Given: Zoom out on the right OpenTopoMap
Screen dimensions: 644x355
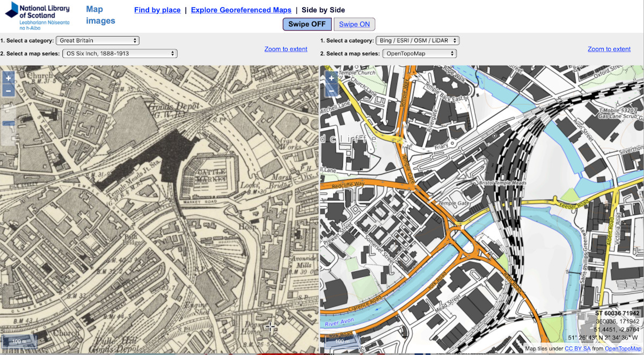Looking at the screenshot, I should coord(331,90).
